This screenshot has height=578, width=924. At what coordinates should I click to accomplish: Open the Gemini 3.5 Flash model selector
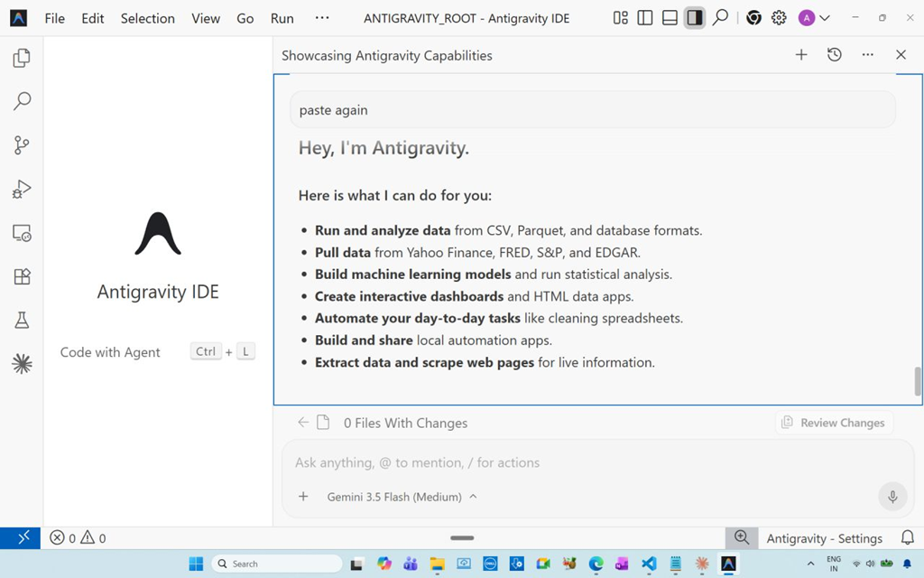[402, 497]
